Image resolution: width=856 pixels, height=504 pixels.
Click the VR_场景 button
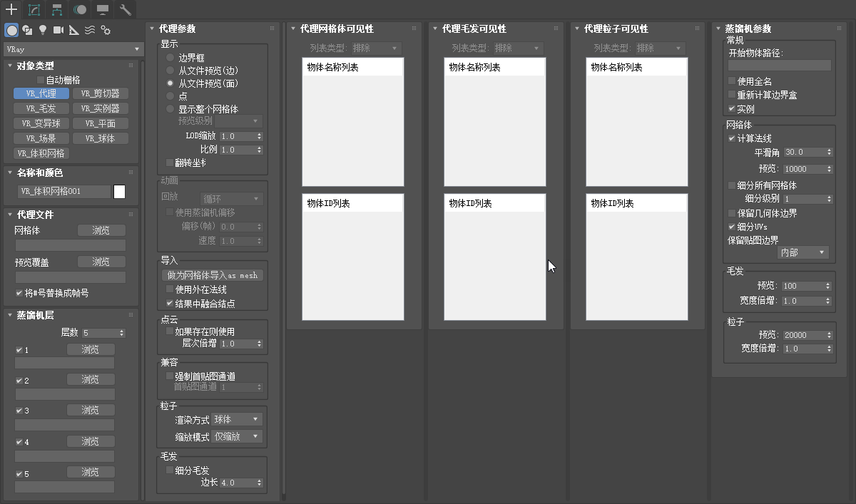41,138
